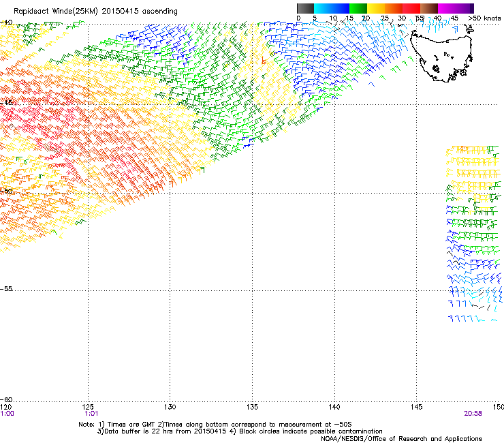The image size is (504, 443).
Task: Click the 'Data buffer is 22 hrs' note line
Action: [240, 431]
